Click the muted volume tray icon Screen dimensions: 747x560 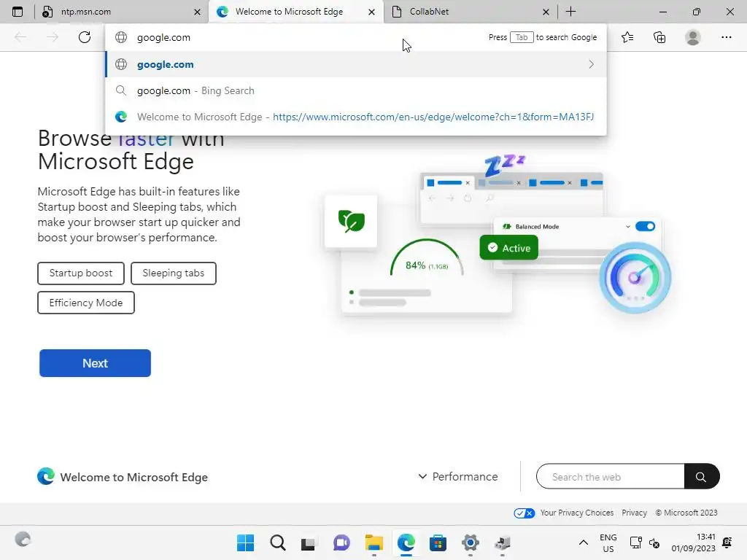[x=654, y=542]
